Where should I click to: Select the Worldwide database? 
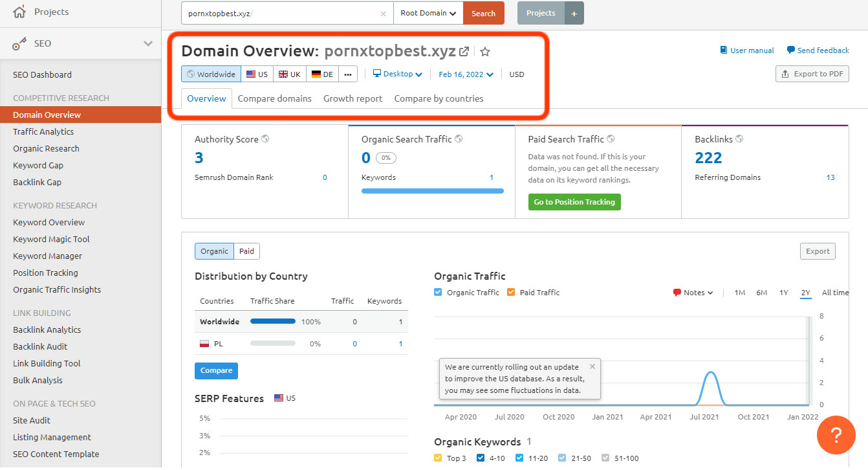pos(211,74)
